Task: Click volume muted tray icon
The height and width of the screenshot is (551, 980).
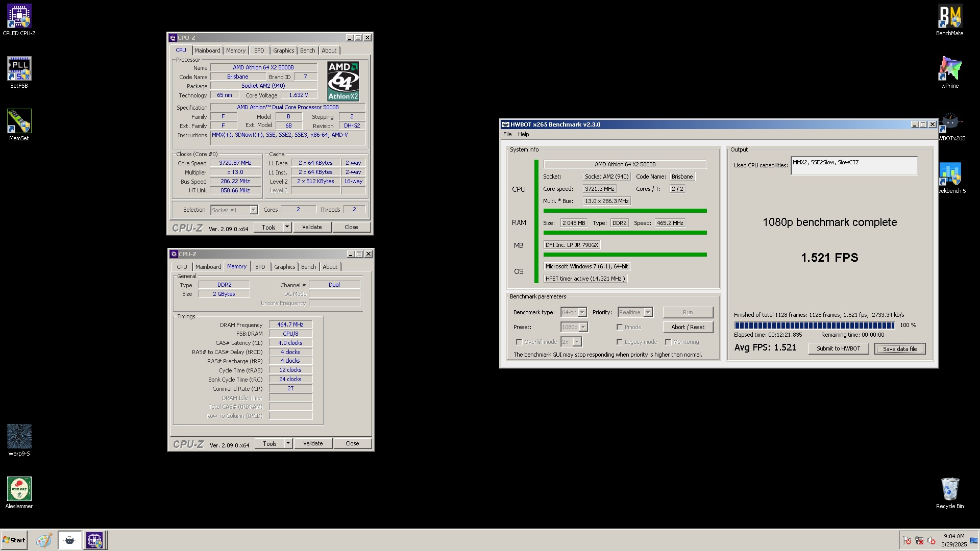Action: pos(932,541)
